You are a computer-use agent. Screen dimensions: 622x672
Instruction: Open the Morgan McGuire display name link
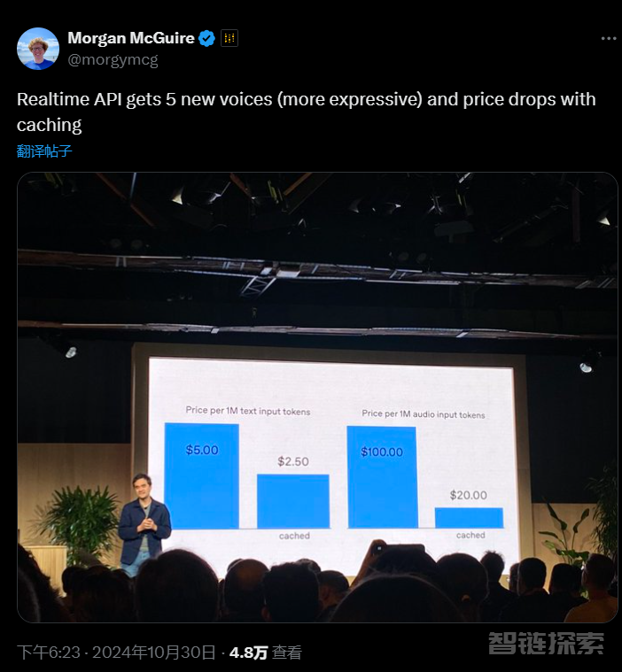(x=131, y=38)
